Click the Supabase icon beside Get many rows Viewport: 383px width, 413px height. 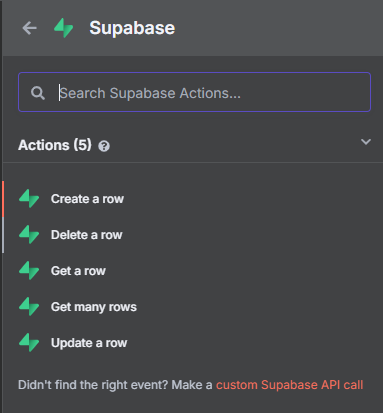point(29,307)
